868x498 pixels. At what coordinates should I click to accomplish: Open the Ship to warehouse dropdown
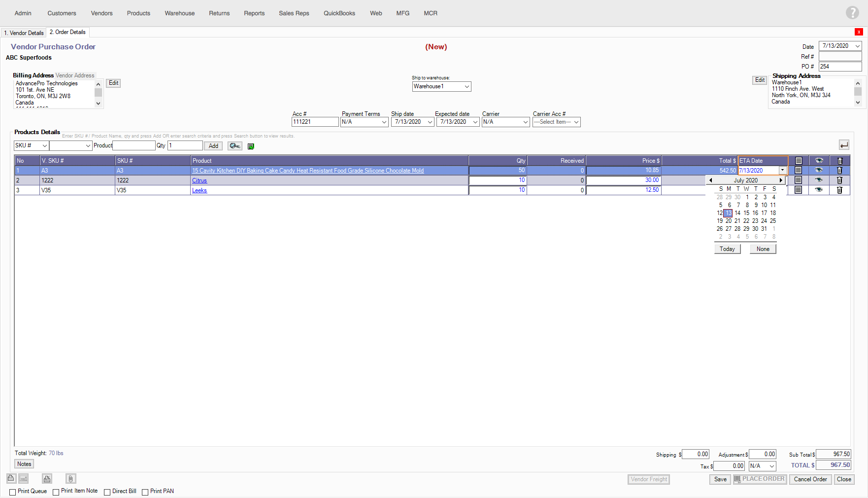click(x=441, y=87)
